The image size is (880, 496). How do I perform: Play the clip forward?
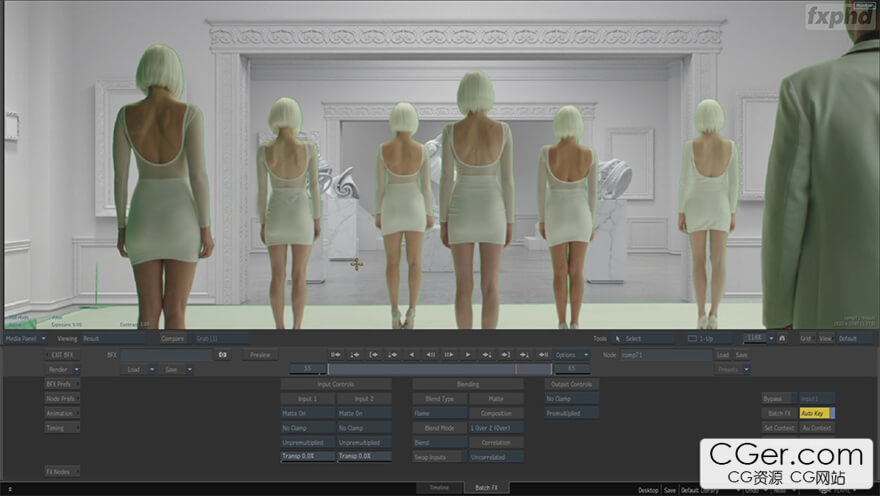(x=468, y=355)
